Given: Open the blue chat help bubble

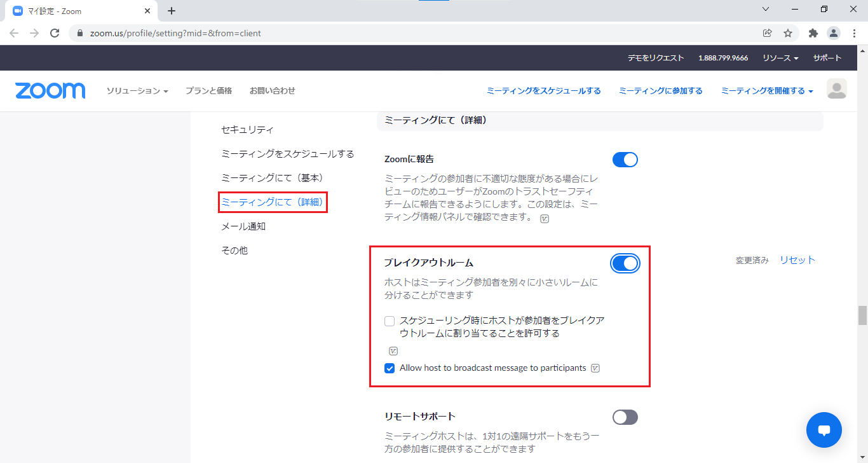Looking at the screenshot, I should click(x=824, y=431).
